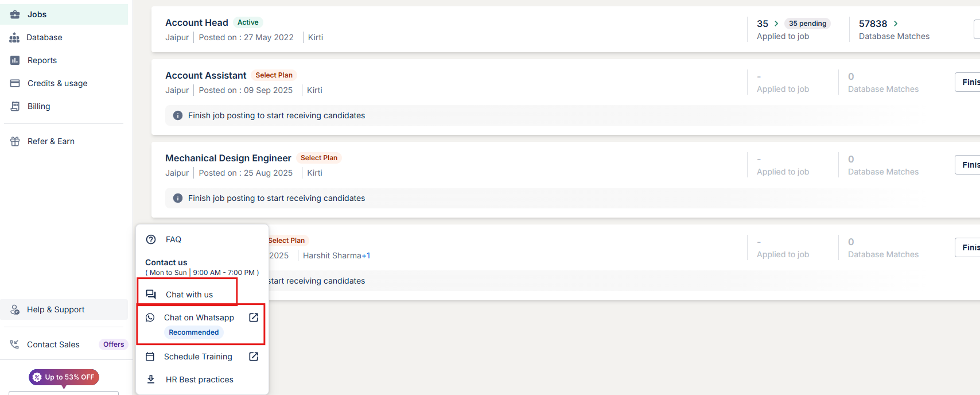The width and height of the screenshot is (980, 395).
Task: Select Chat with us menu option
Action: pos(189,295)
